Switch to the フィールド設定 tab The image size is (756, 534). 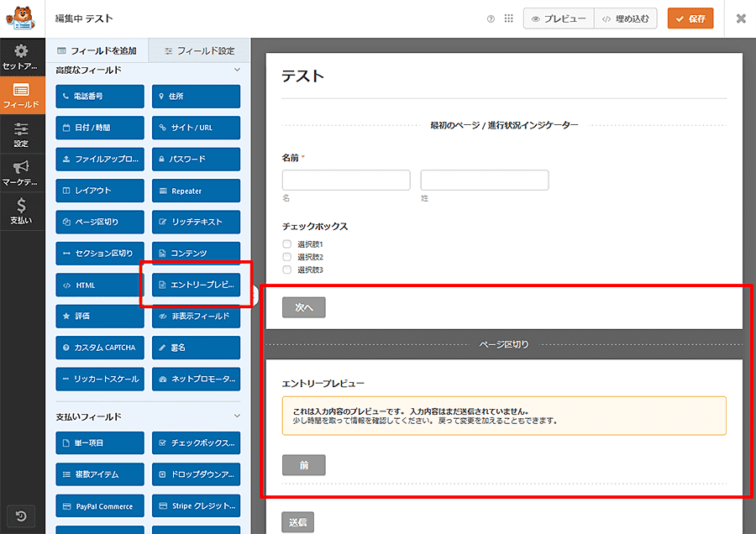pos(199,50)
